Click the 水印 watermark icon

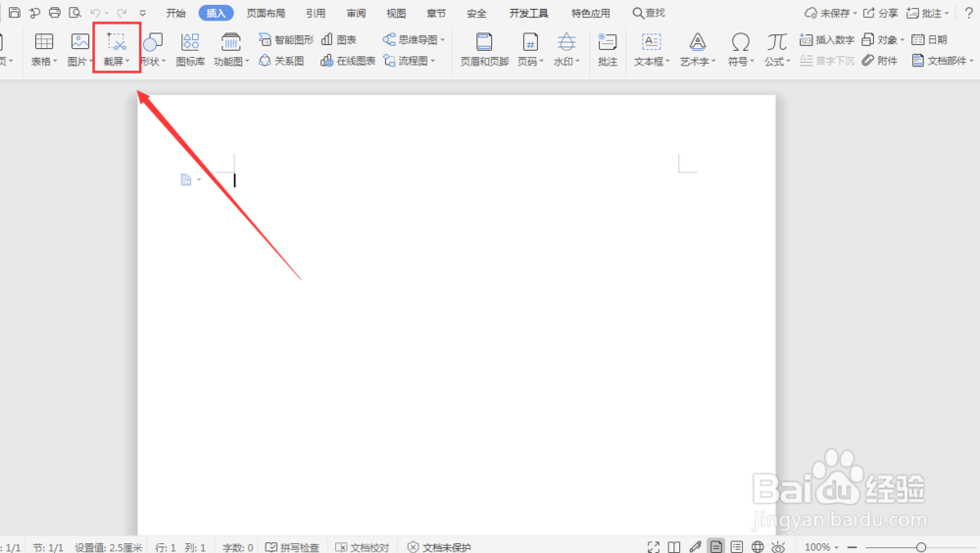tap(566, 42)
